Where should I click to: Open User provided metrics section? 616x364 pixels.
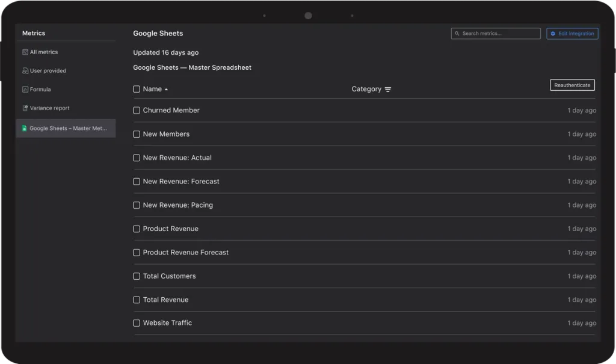[x=48, y=71]
